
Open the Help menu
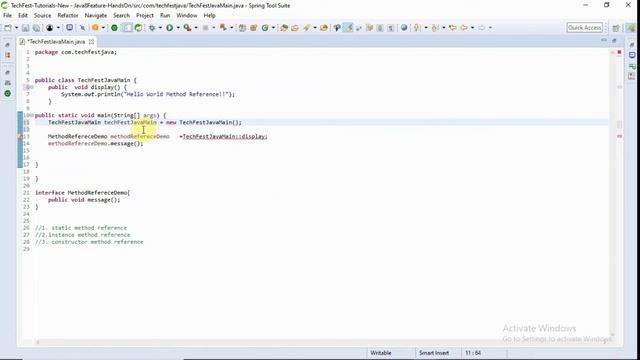[209, 16]
